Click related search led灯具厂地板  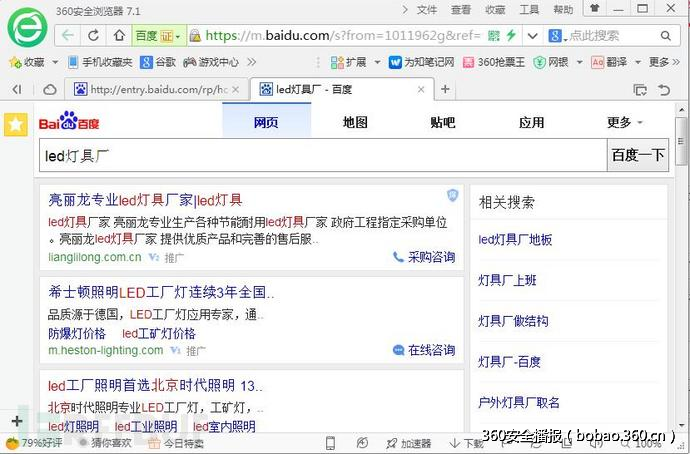click(x=515, y=240)
